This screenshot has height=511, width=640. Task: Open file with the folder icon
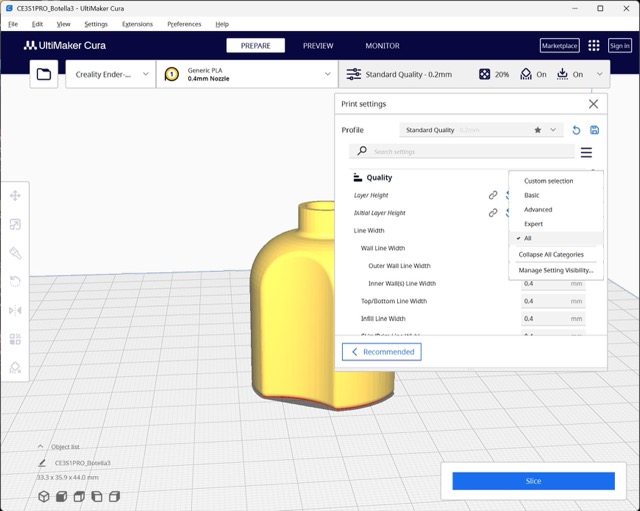tap(44, 74)
